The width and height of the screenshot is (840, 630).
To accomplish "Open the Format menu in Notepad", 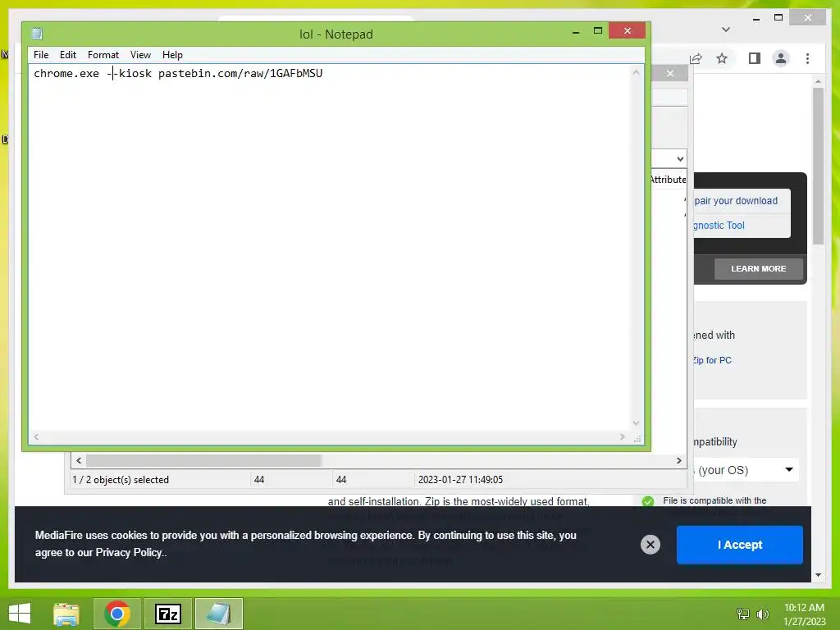I will pyautogui.click(x=103, y=55).
